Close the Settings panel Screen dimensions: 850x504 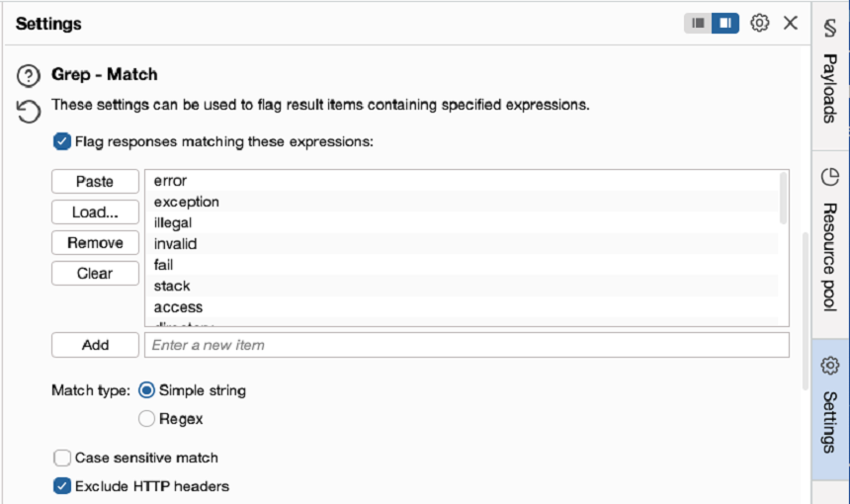coord(791,23)
